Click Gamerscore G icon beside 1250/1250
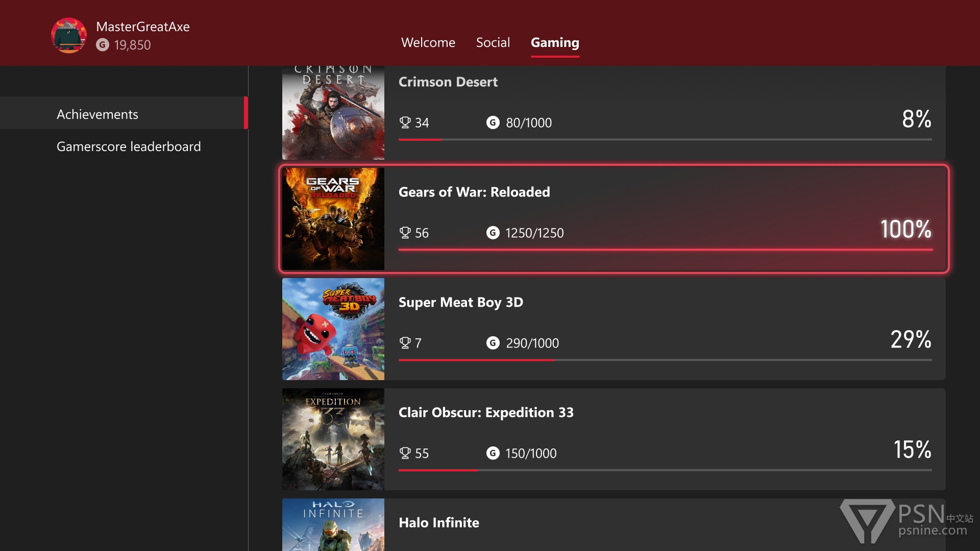The width and height of the screenshot is (980, 551). point(493,233)
